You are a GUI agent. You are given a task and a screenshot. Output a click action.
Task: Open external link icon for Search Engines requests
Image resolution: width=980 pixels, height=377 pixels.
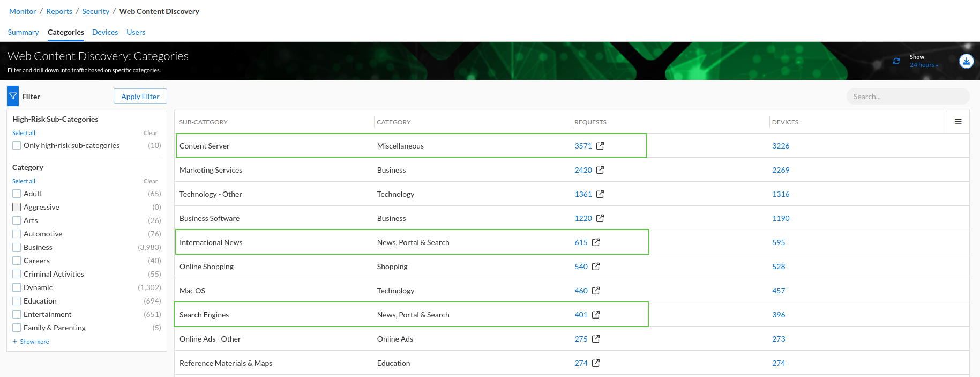(x=596, y=315)
